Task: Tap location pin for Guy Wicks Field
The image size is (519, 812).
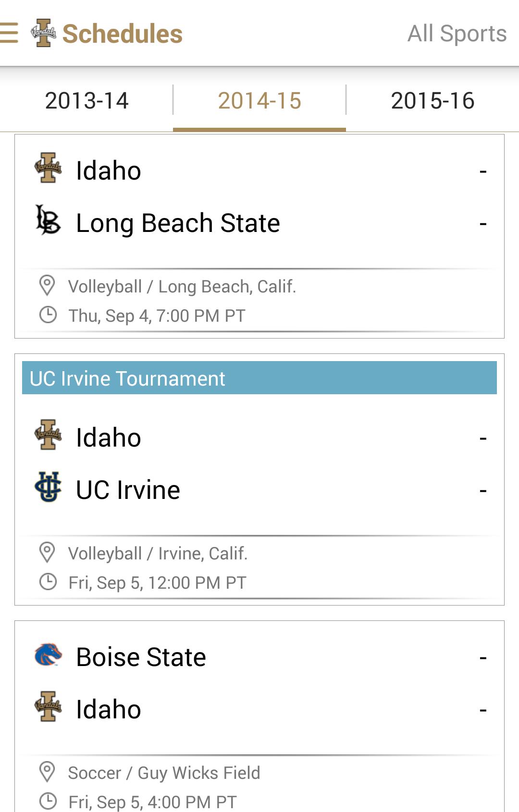Action: (47, 772)
